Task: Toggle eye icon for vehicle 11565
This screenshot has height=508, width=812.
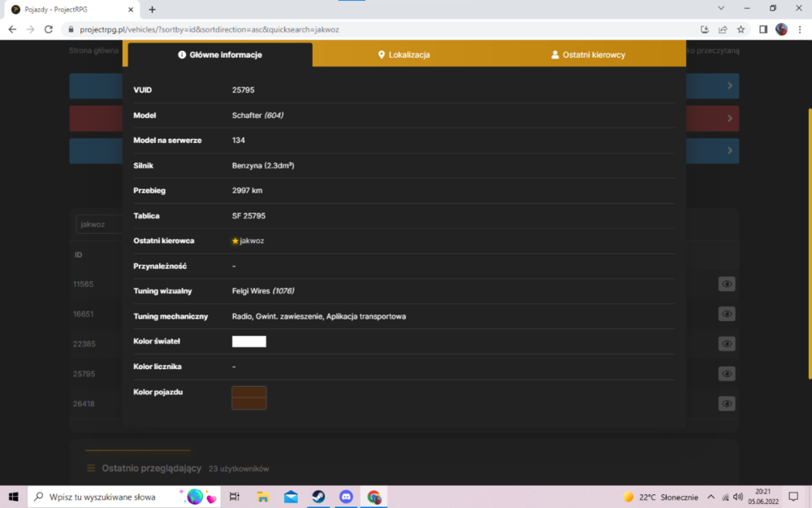Action: pos(727,284)
